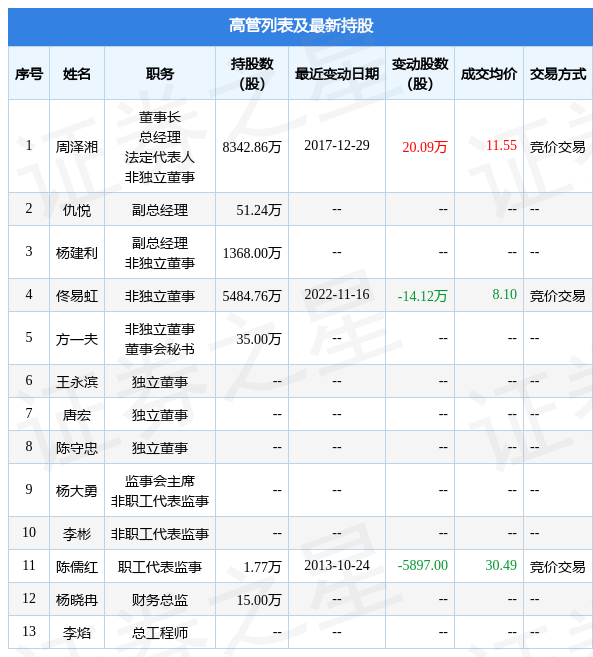Image resolution: width=593 pixels, height=657 pixels.
Task: Select the date 2013-10-24
Action: pyautogui.click(x=337, y=565)
